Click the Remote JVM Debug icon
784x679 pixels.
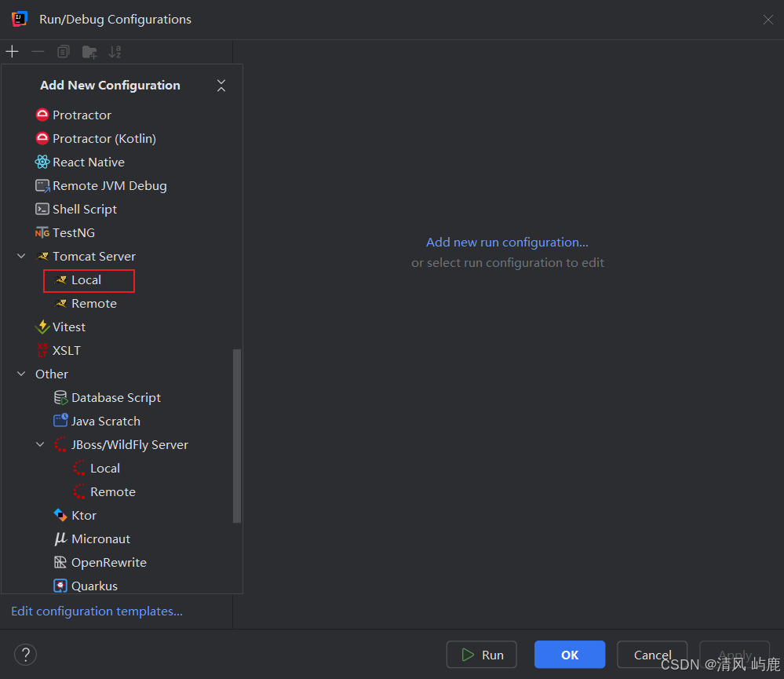[x=42, y=186]
